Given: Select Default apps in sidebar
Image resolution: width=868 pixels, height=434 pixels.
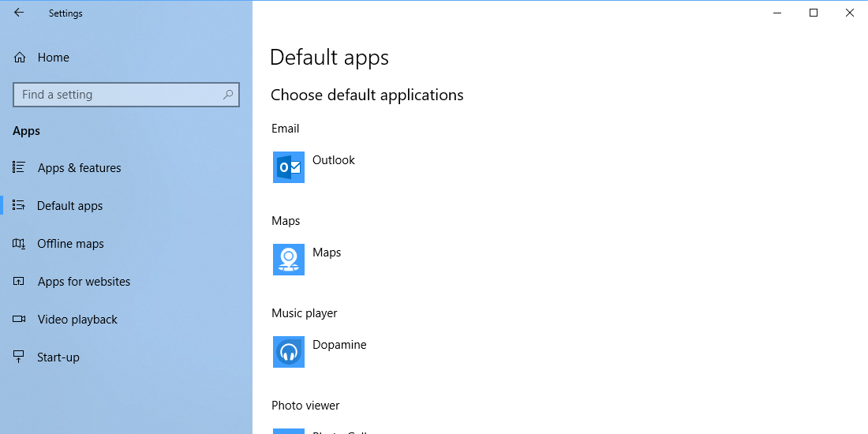Looking at the screenshot, I should (126, 205).
